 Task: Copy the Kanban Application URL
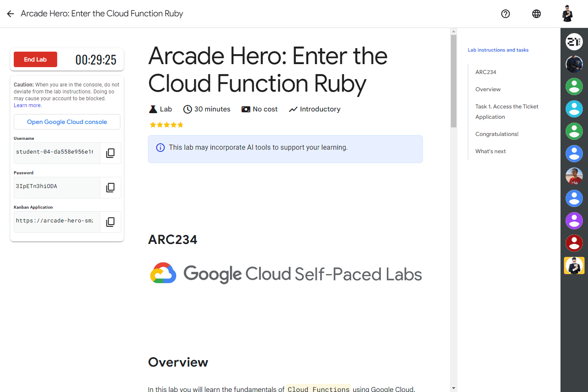click(x=110, y=222)
